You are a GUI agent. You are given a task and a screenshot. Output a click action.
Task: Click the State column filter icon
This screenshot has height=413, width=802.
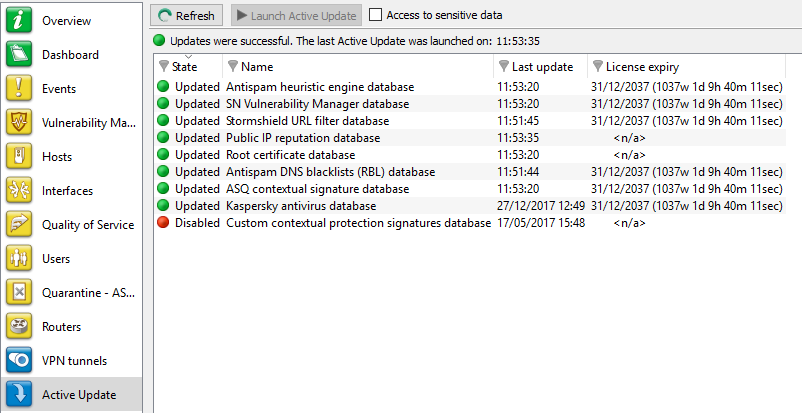point(164,67)
